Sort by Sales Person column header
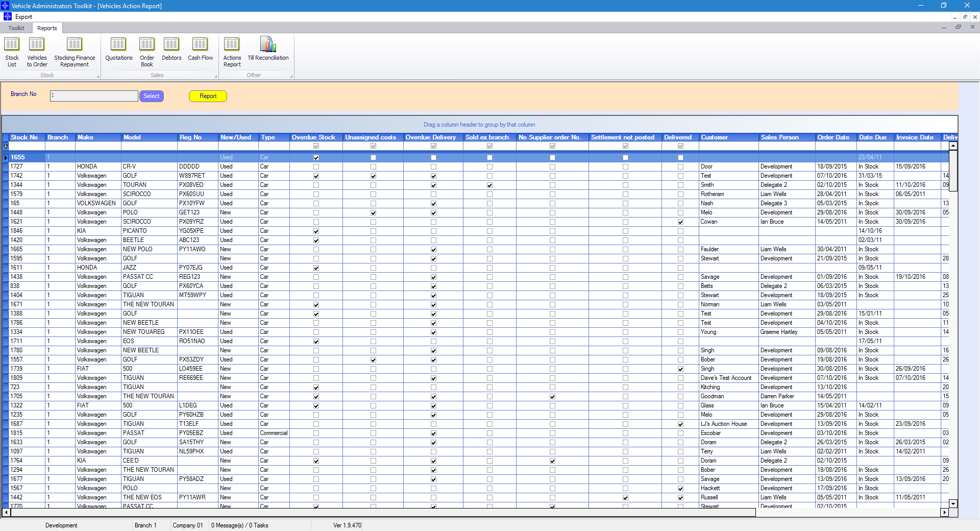 (787, 137)
